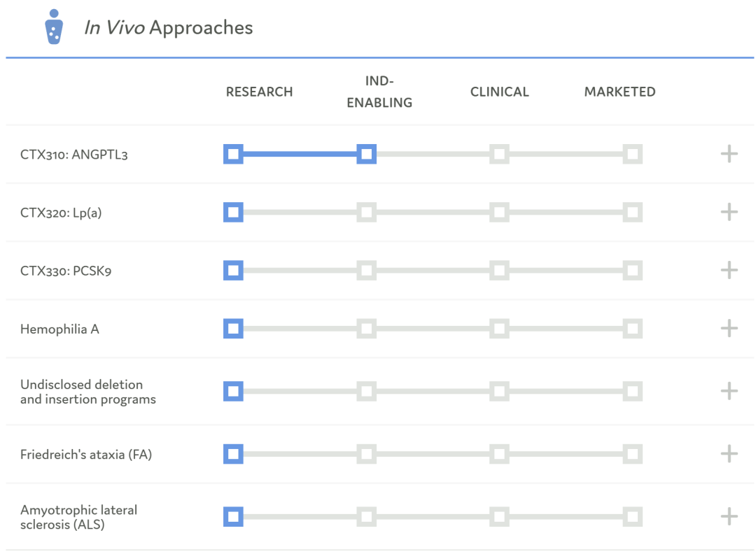Open the CTX310: ANGPTL3 program label
This screenshot has width=756, height=554.
(74, 155)
